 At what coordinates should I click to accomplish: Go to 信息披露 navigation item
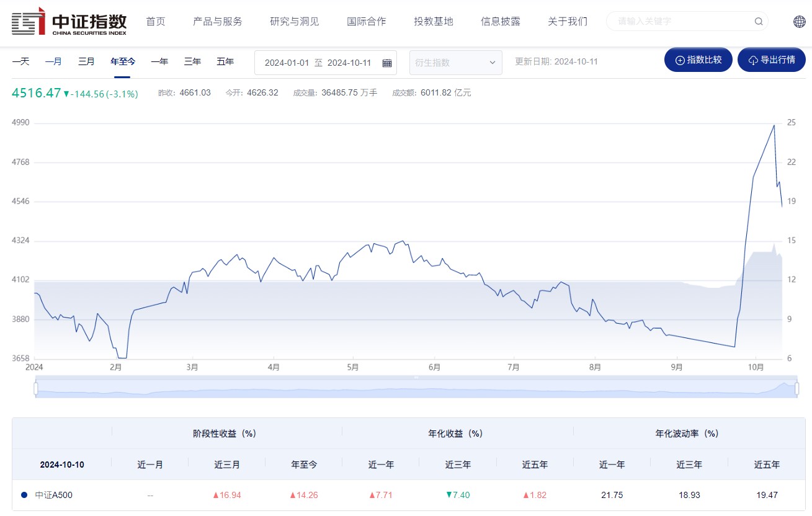[x=500, y=22]
